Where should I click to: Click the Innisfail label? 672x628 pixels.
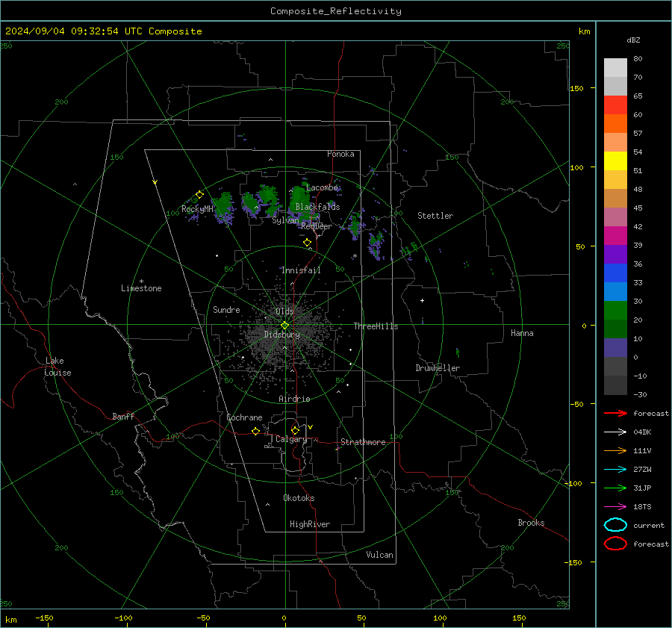(301, 270)
